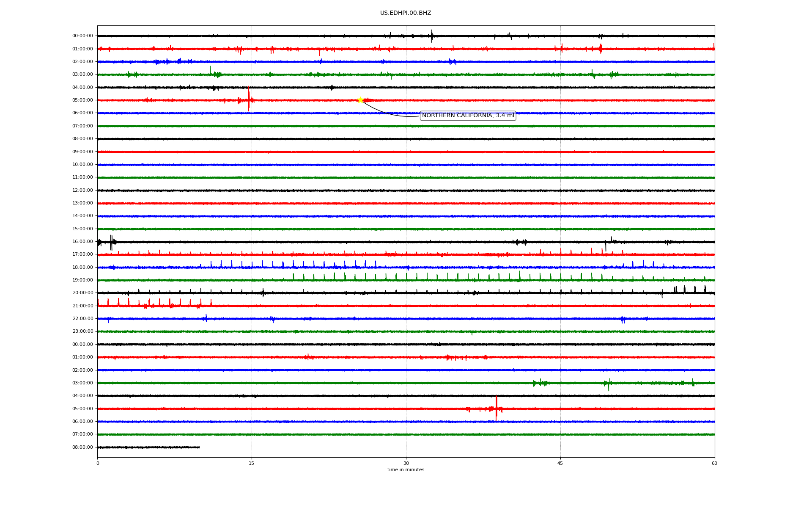812x508 pixels.
Task: Click the 16:00:00 row time label
Action: [82, 242]
